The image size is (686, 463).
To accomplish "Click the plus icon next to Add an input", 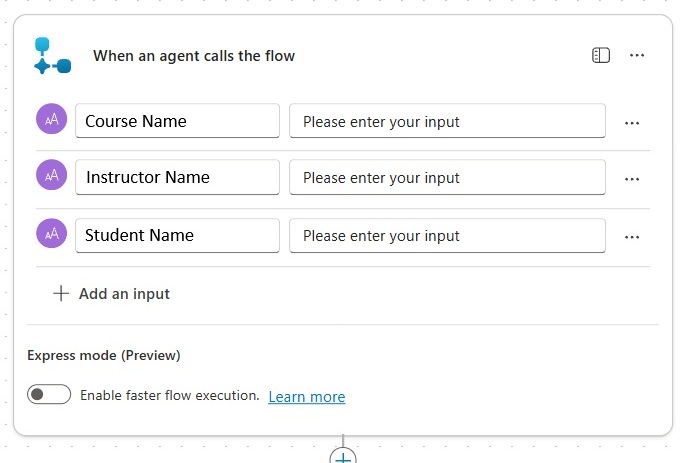I will (x=61, y=293).
